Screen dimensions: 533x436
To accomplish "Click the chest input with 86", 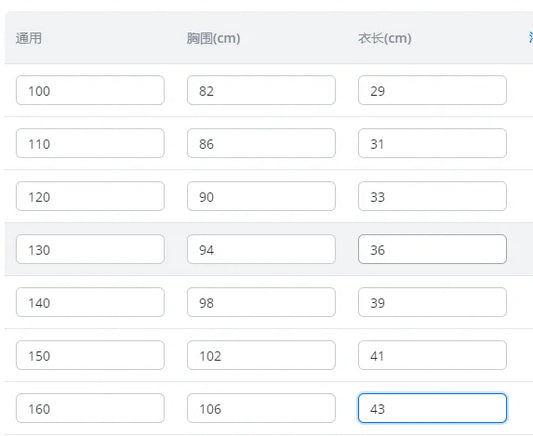I will click(261, 143).
